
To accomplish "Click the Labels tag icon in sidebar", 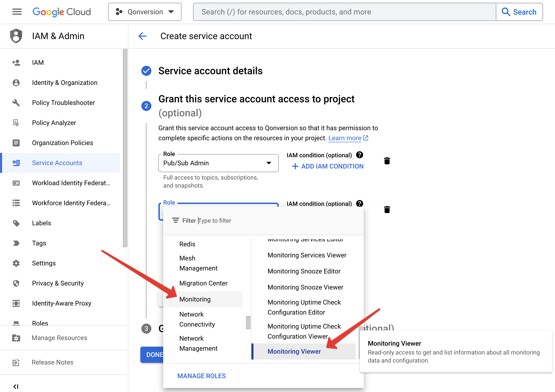I will 16,223.
